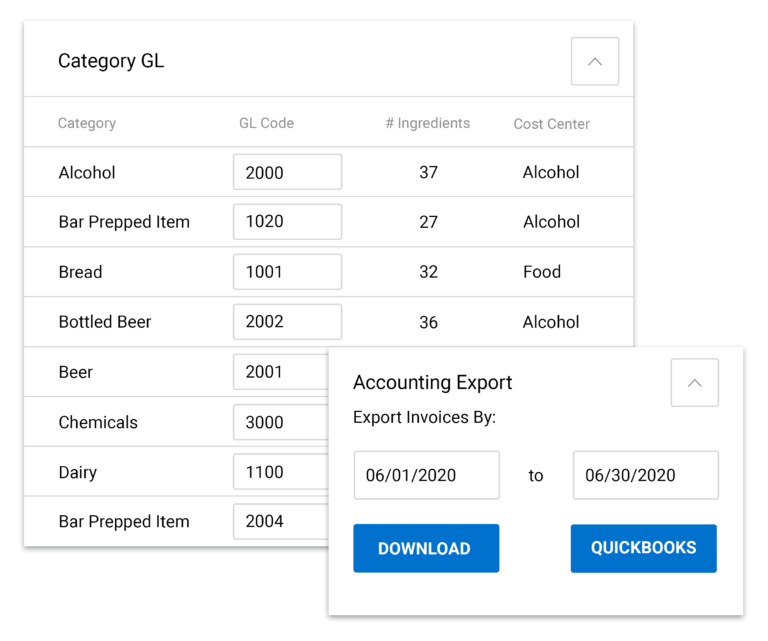Export invoices to QUICKBOOKS
768x641 pixels.
[643, 548]
